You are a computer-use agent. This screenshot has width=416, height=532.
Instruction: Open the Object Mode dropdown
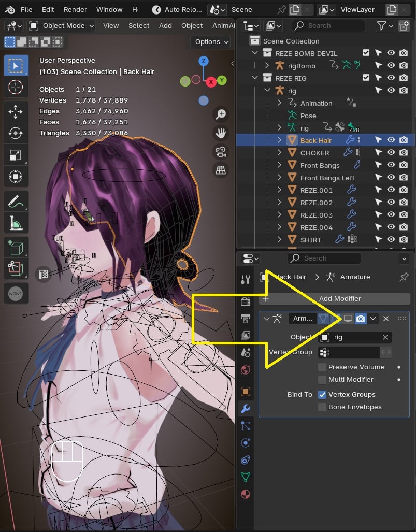61,25
